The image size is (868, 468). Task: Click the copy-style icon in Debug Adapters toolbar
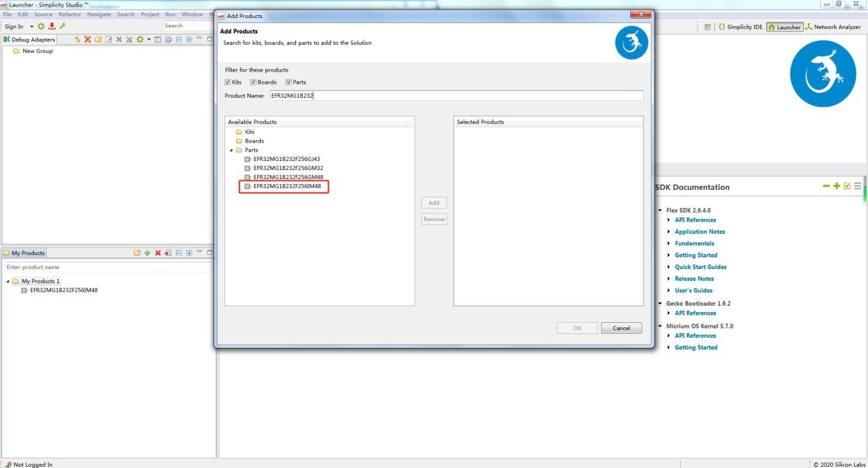point(168,40)
